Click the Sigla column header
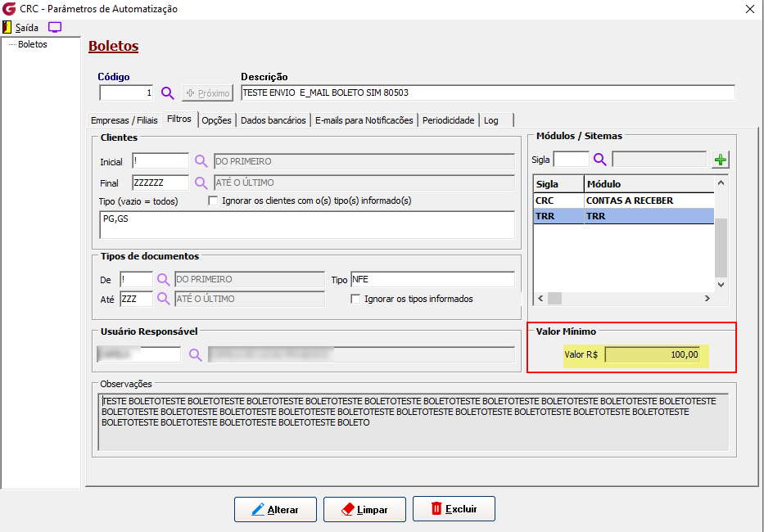 tap(558, 184)
